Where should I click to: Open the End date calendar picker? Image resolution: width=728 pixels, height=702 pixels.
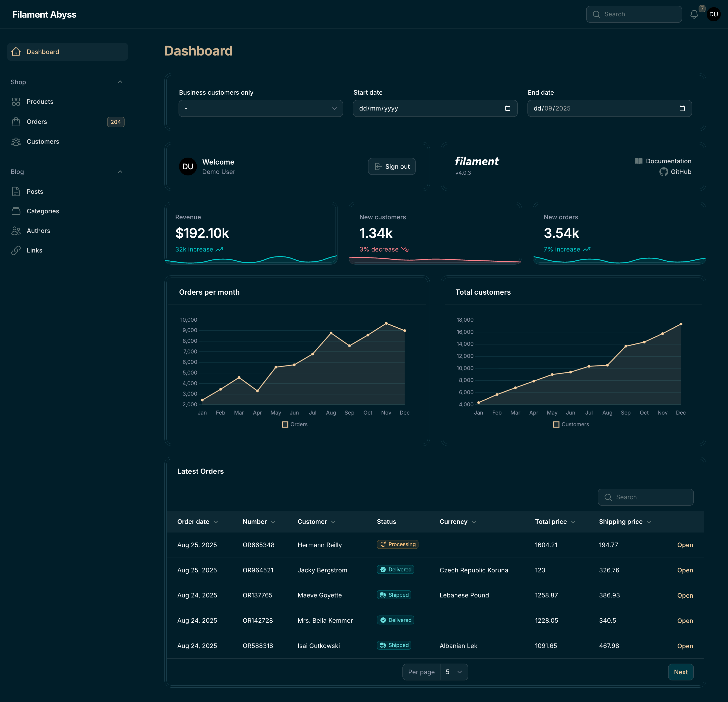(x=682, y=109)
